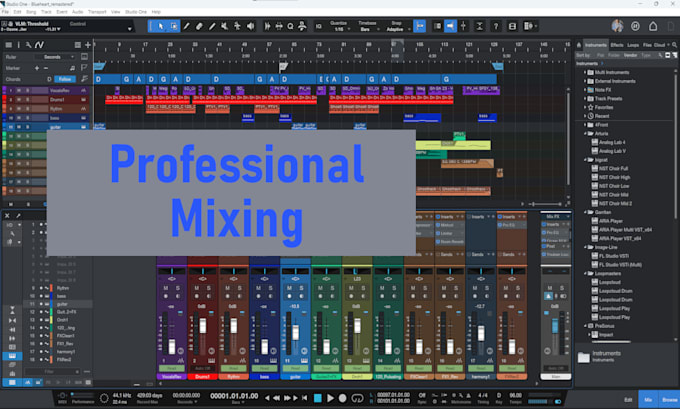This screenshot has height=409, width=680.
Task: Open the Start page home icon
Action: point(653,26)
